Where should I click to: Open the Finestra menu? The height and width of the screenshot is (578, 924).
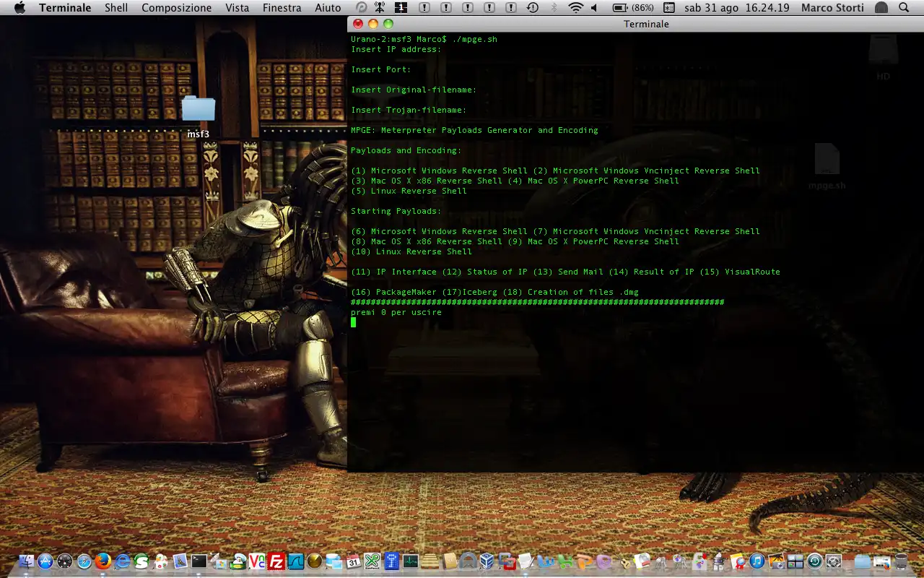(x=282, y=8)
